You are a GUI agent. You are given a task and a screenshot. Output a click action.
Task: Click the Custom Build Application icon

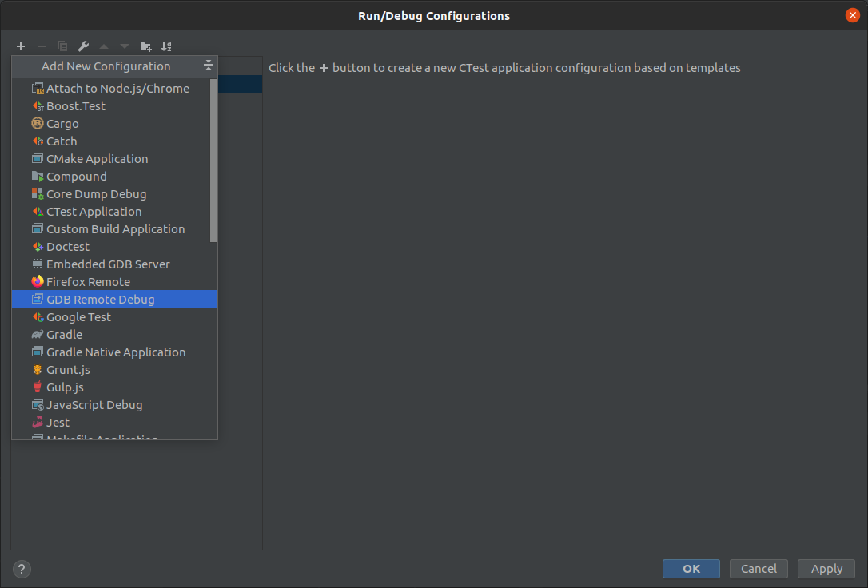[37, 229]
